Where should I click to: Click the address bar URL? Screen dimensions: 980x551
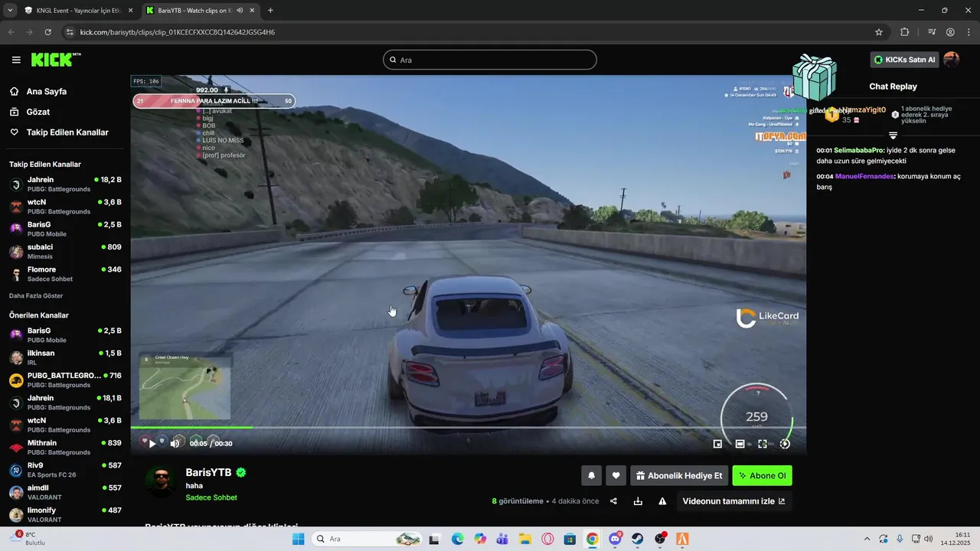tap(178, 32)
